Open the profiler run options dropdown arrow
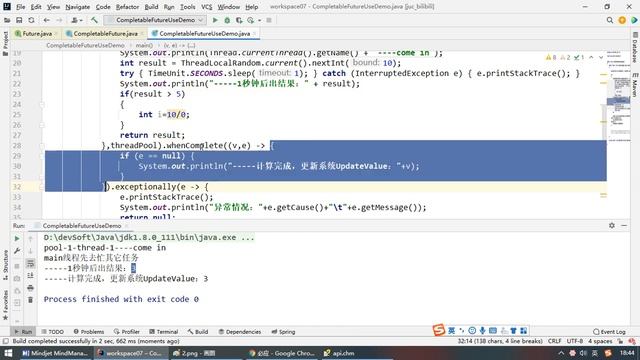Viewport: 640px width, 360px height. [259, 20]
